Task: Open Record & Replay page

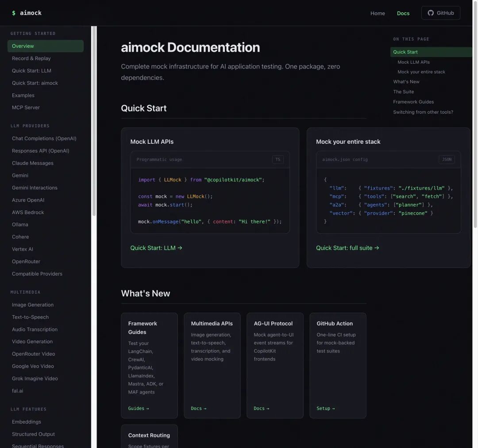Action: tap(46, 58)
